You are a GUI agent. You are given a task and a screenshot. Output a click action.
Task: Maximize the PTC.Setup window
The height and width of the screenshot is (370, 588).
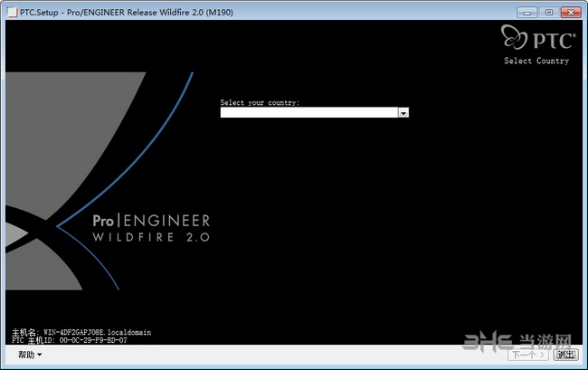point(548,13)
